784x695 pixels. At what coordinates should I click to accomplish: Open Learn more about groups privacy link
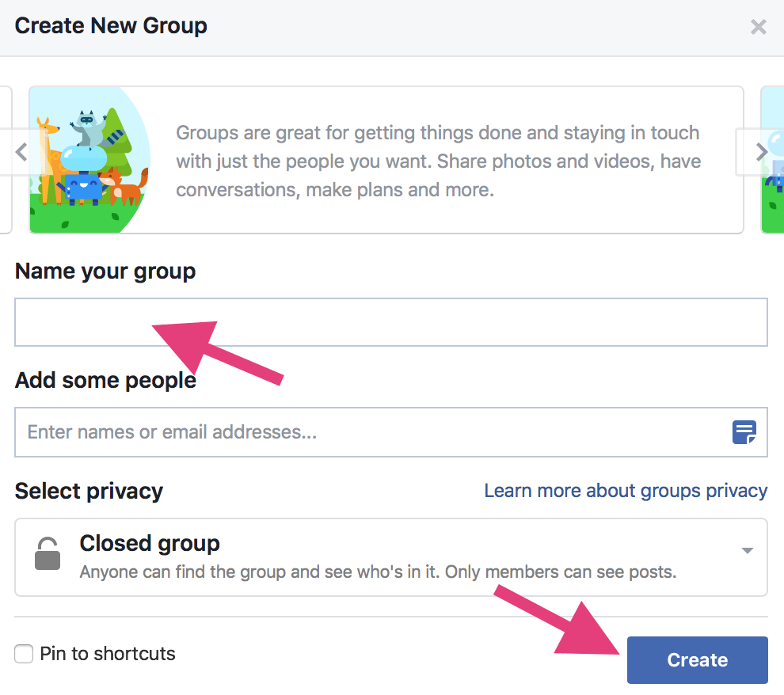point(626,491)
